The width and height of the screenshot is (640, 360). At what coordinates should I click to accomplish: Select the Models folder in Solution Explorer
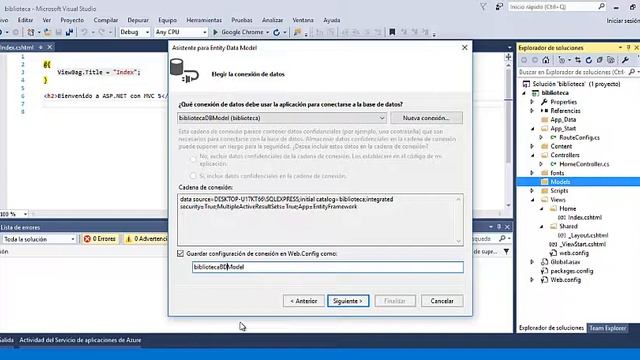coord(560,182)
